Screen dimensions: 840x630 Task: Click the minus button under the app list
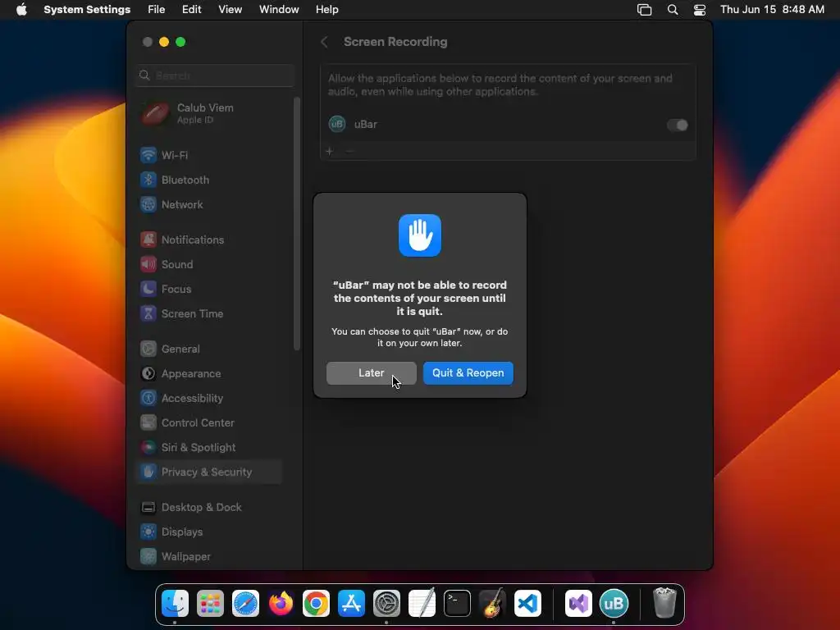pos(349,152)
